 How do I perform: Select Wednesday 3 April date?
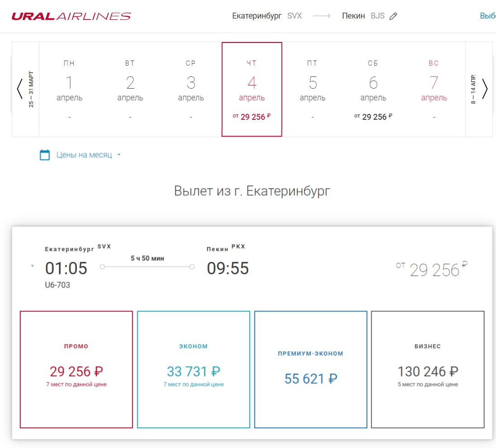pyautogui.click(x=191, y=89)
